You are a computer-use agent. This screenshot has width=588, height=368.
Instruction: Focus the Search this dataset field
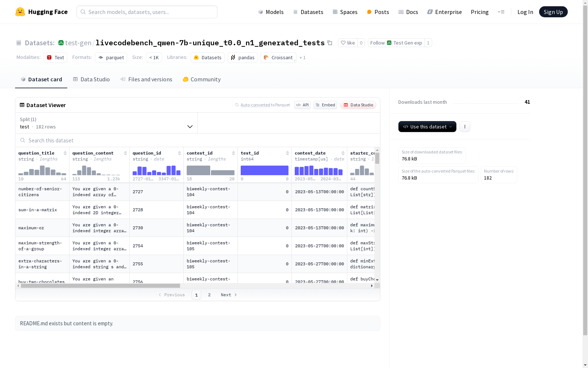click(198, 140)
